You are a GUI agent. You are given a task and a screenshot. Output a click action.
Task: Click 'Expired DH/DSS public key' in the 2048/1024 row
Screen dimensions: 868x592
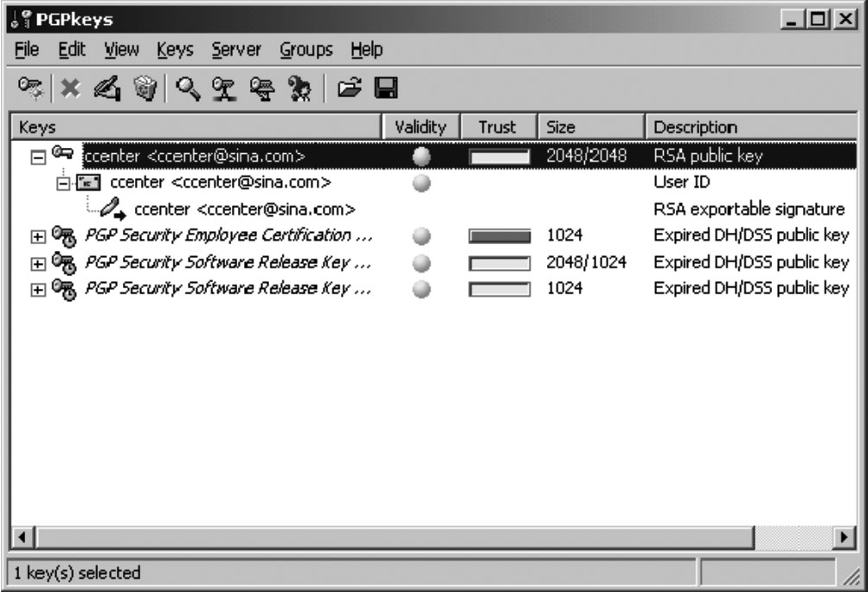click(x=751, y=262)
